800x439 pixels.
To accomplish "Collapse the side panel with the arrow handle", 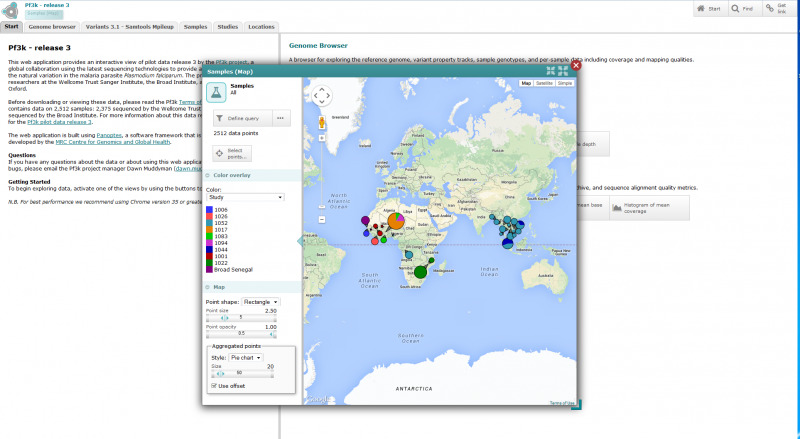I will (300, 241).
